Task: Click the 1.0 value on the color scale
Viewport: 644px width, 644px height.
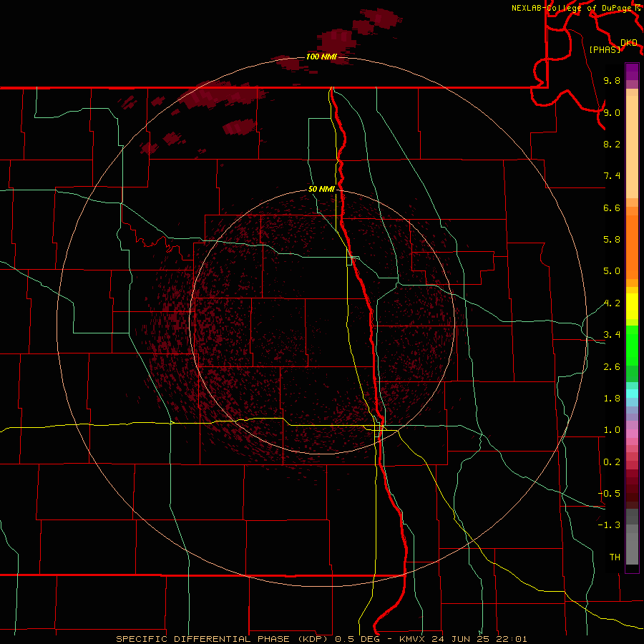Action: pos(612,430)
